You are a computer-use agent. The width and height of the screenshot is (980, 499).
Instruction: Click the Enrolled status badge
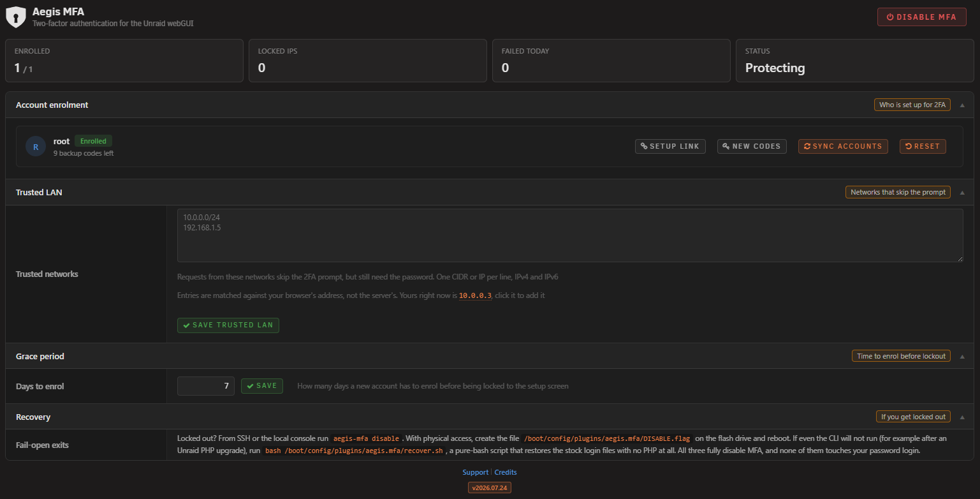point(93,141)
